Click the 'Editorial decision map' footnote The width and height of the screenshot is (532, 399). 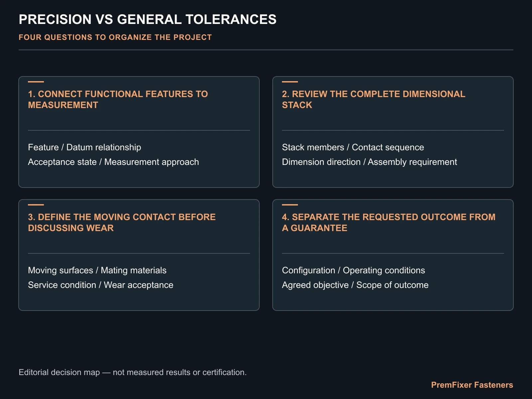pyautogui.click(x=133, y=372)
